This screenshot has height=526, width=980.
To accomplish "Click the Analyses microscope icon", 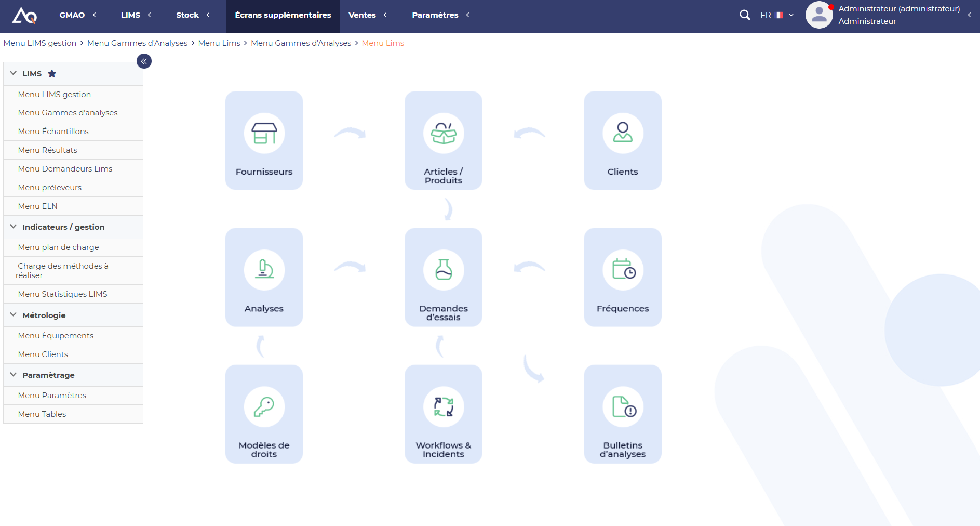I will (264, 270).
